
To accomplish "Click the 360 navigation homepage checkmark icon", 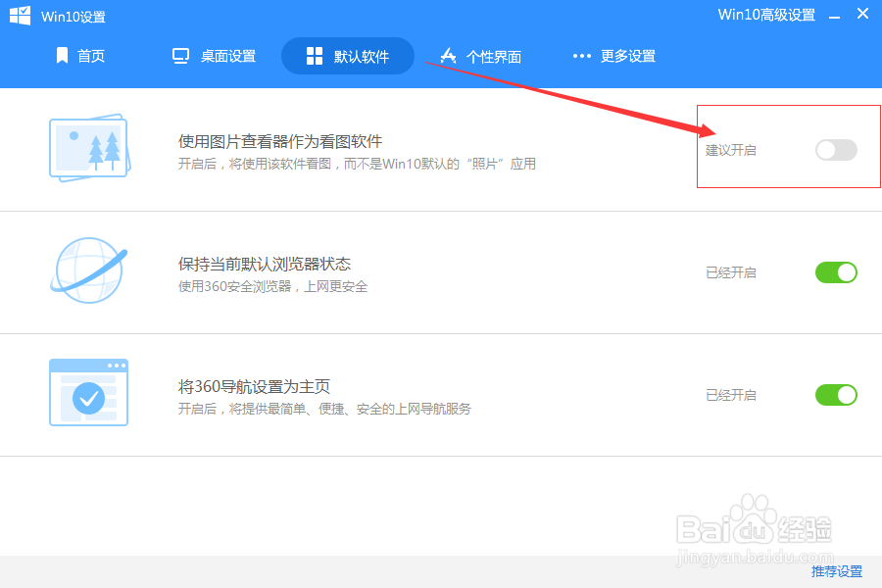I will (x=88, y=392).
